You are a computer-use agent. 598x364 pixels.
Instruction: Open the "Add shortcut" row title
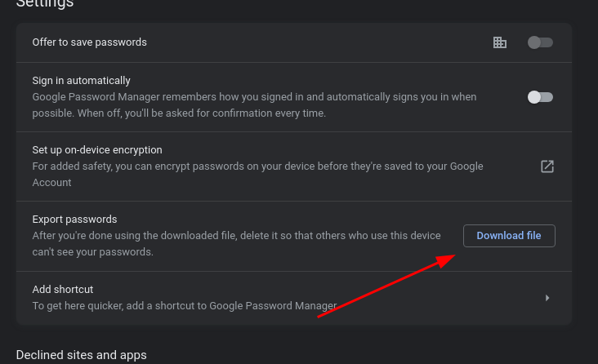click(63, 290)
